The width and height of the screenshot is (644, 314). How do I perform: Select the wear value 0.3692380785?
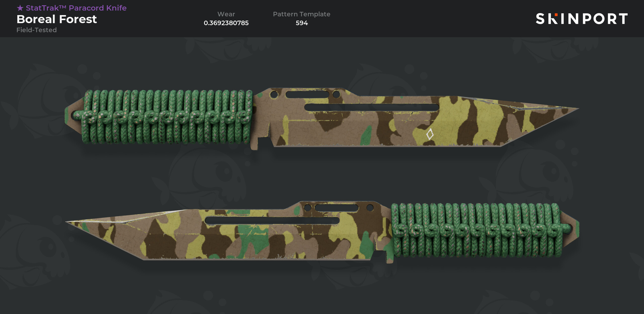pyautogui.click(x=226, y=23)
